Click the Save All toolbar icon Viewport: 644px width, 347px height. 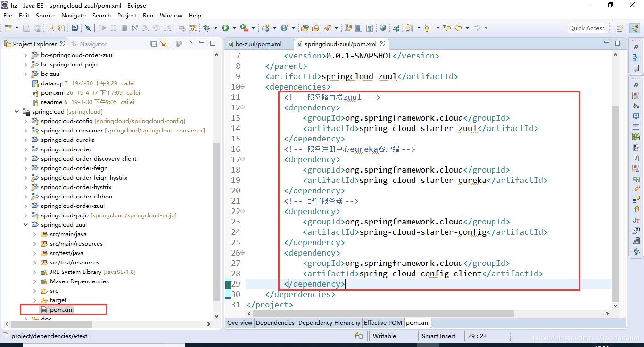click(38, 28)
